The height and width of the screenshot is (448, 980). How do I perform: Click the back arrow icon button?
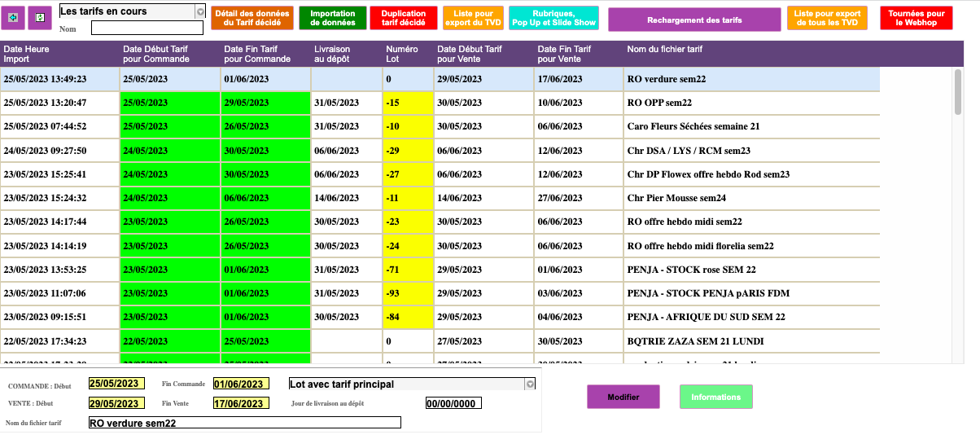pos(12,17)
